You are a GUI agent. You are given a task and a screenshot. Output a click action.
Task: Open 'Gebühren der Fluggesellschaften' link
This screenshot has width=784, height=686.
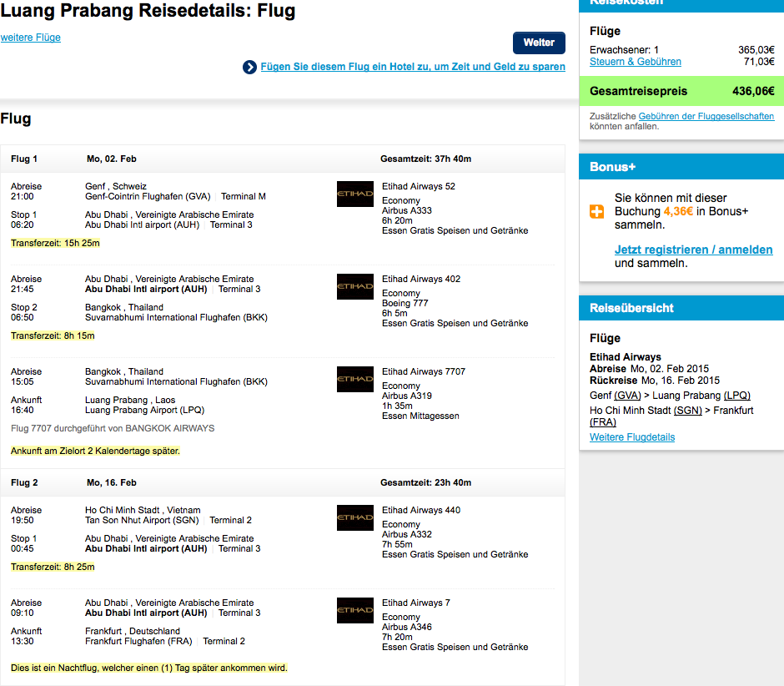coord(706,116)
